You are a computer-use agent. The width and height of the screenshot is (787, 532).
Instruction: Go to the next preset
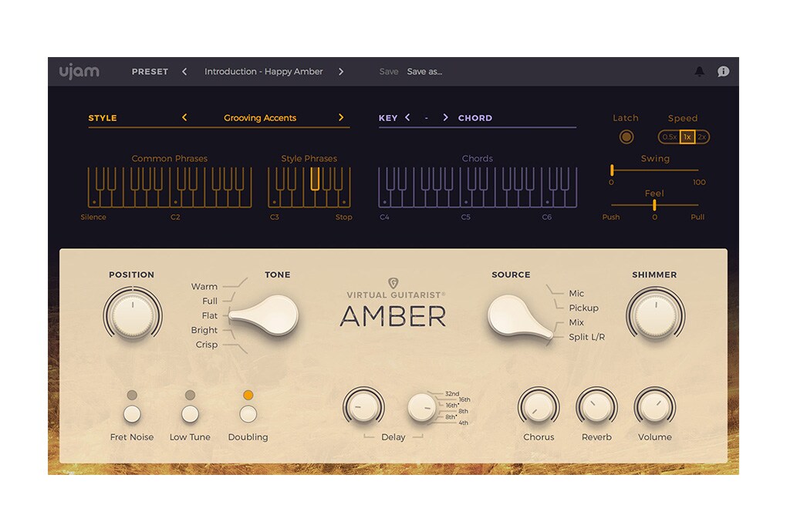[341, 72]
